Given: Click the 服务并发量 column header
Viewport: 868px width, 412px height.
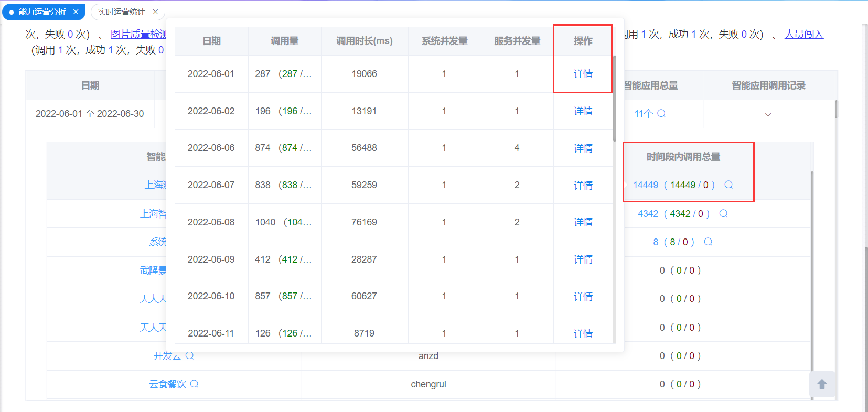Looking at the screenshot, I should 517,41.
